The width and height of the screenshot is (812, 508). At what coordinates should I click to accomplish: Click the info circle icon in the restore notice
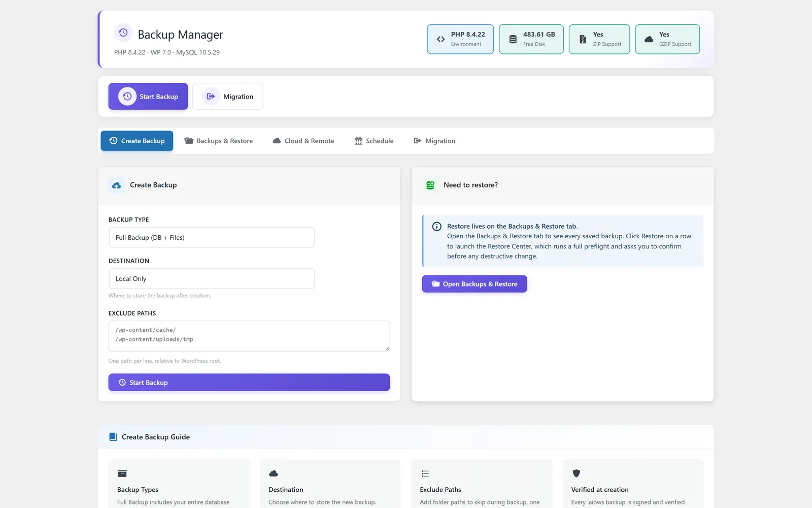436,227
